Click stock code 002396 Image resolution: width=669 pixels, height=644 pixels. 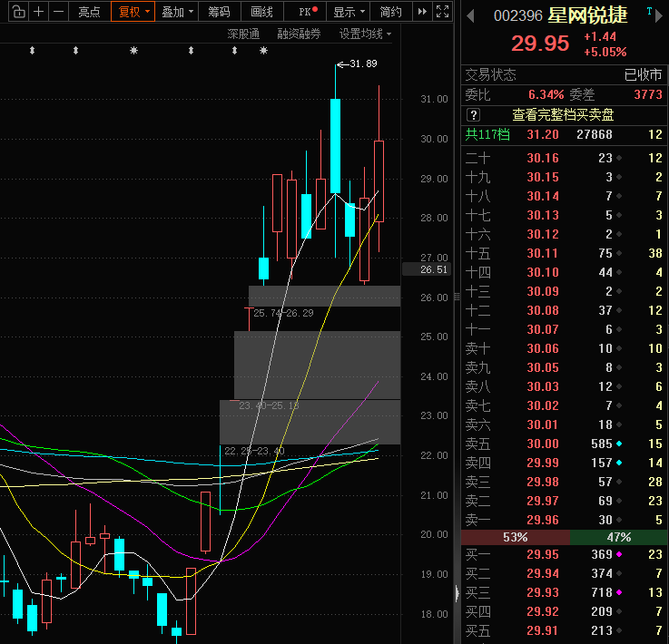[518, 16]
